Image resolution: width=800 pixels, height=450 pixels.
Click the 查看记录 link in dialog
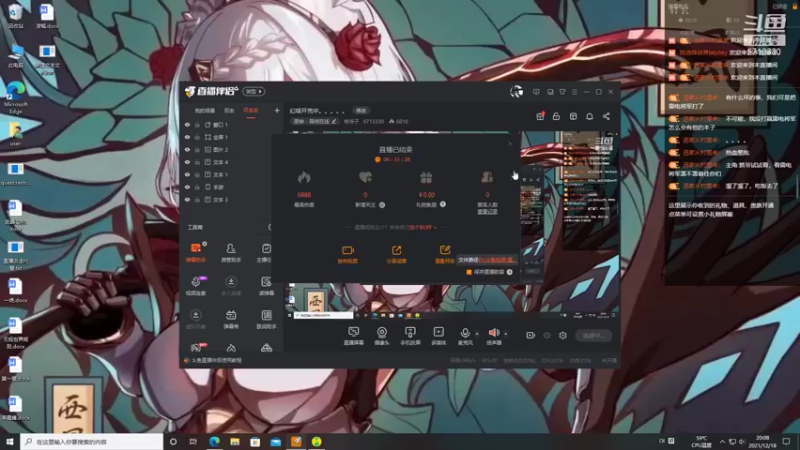point(487,211)
